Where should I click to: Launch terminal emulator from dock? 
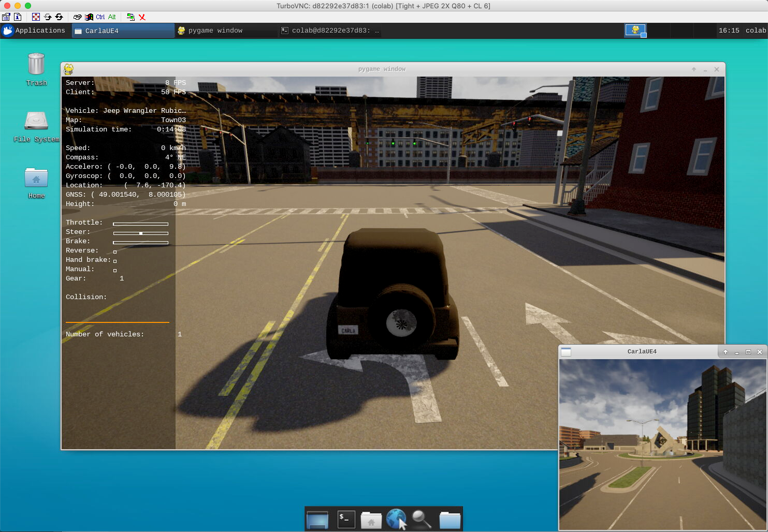[346, 520]
